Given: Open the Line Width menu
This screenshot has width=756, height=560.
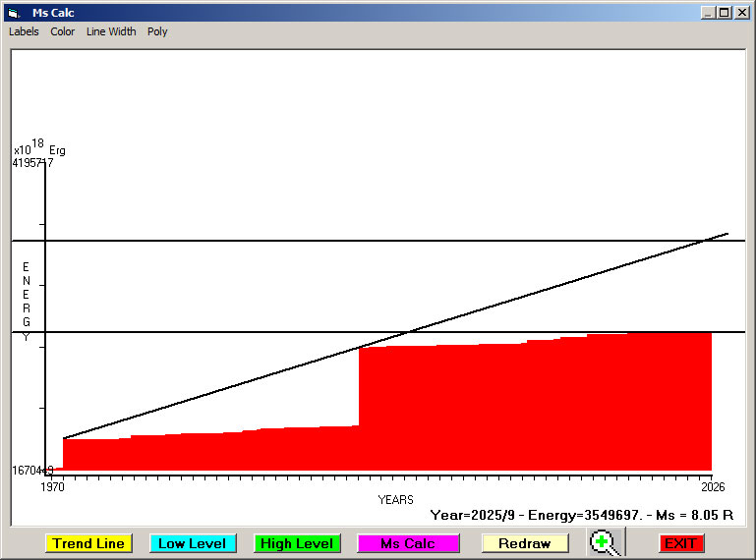Looking at the screenshot, I should pyautogui.click(x=111, y=31).
